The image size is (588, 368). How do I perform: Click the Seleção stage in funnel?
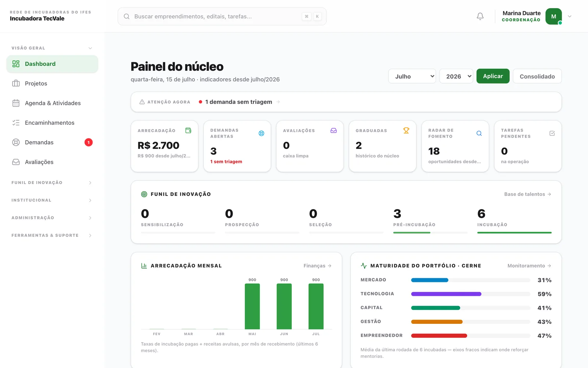point(346,220)
